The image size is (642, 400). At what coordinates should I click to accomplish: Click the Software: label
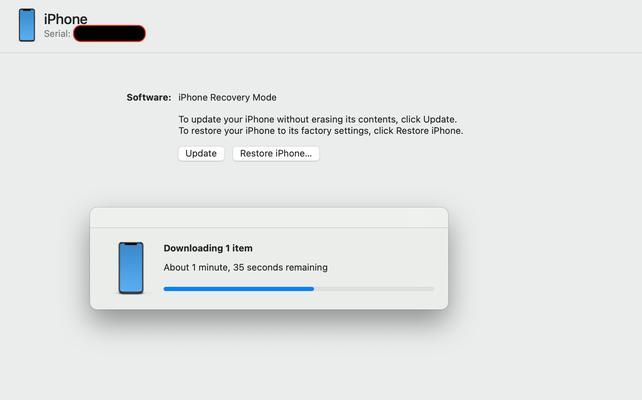149,97
